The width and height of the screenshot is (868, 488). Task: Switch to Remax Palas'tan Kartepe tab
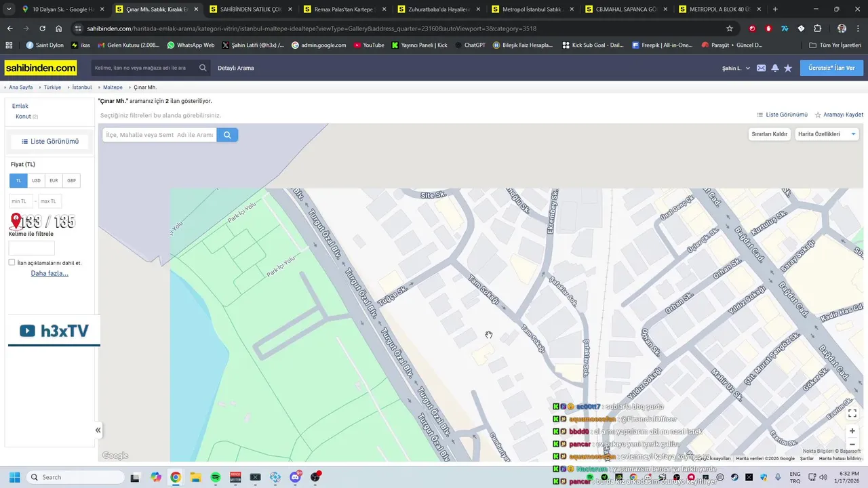[344, 9]
